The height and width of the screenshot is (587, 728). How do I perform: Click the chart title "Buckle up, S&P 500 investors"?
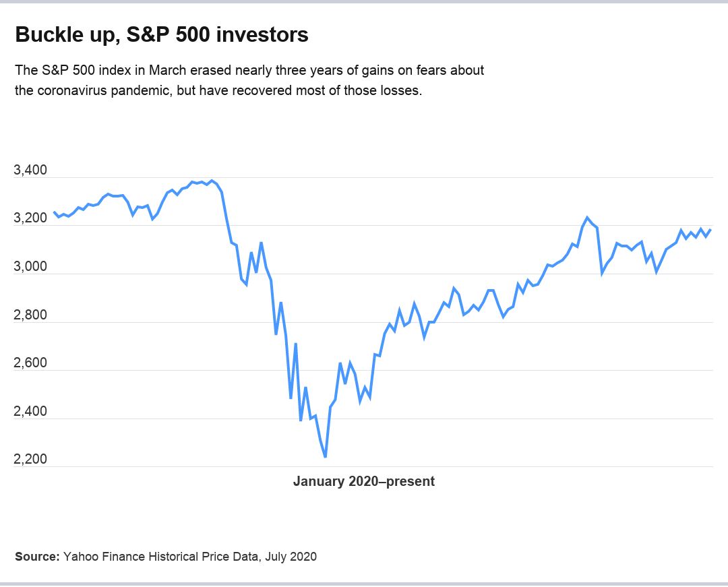coord(162,35)
